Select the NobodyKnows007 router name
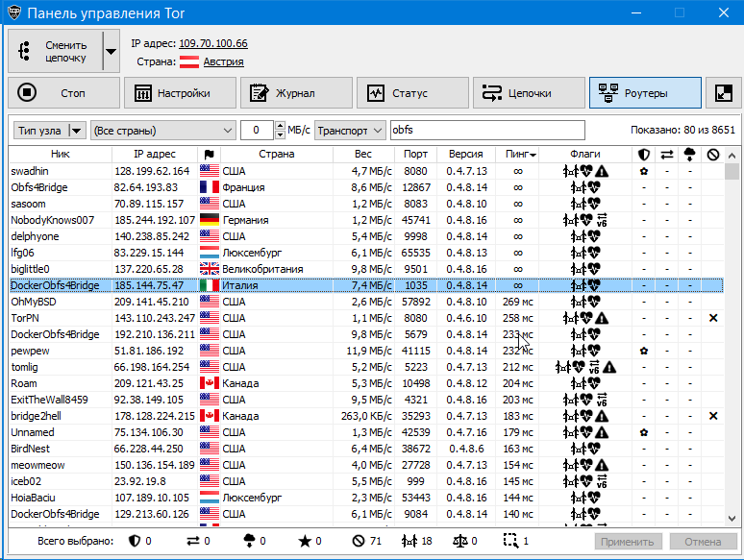Screen dimensions: 744x560 coord(53,220)
